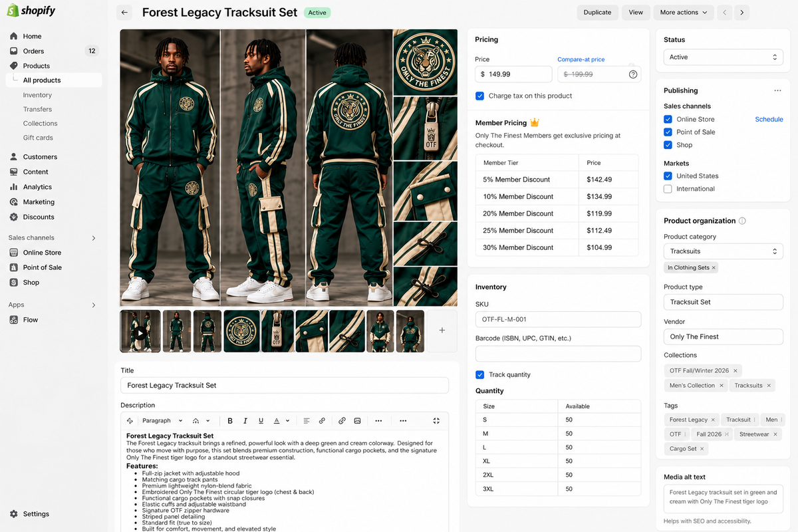This screenshot has height=532, width=798.
Task: Select All products in sidebar
Action: (53, 80)
